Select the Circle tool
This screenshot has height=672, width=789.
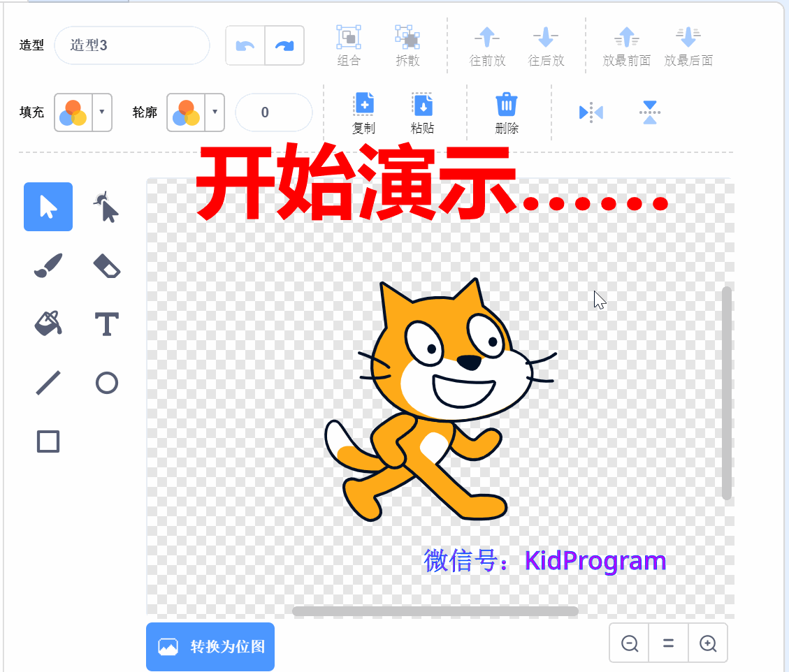point(107,383)
